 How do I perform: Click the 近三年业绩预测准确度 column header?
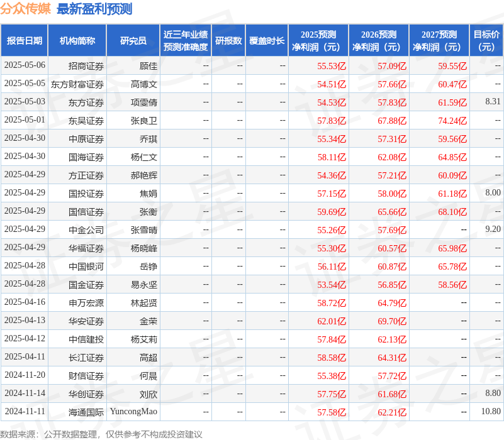click(184, 40)
